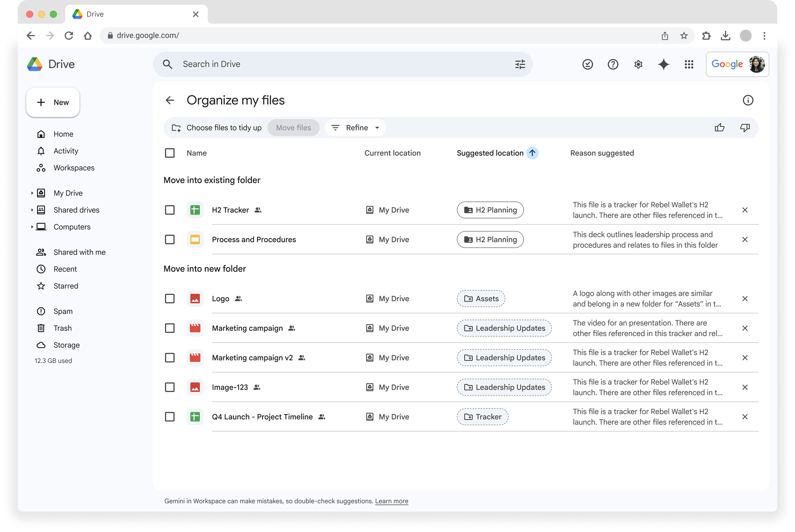Open the Learn more link

coord(392,501)
